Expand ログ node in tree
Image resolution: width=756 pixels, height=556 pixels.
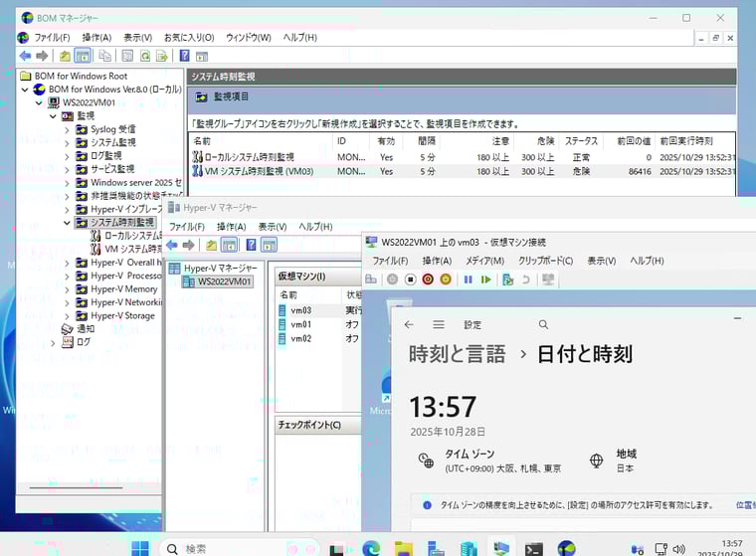pos(53,343)
